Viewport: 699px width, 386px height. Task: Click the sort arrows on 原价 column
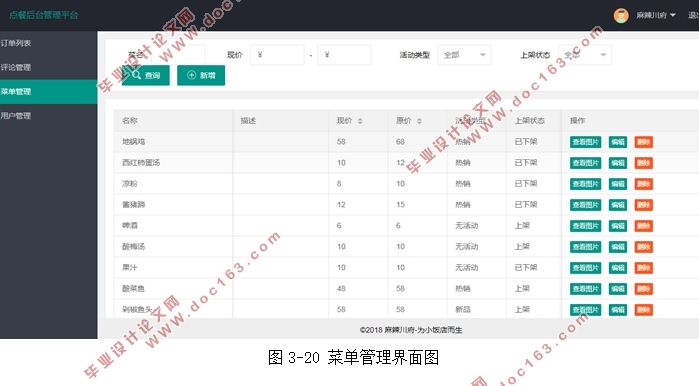pyautogui.click(x=419, y=121)
